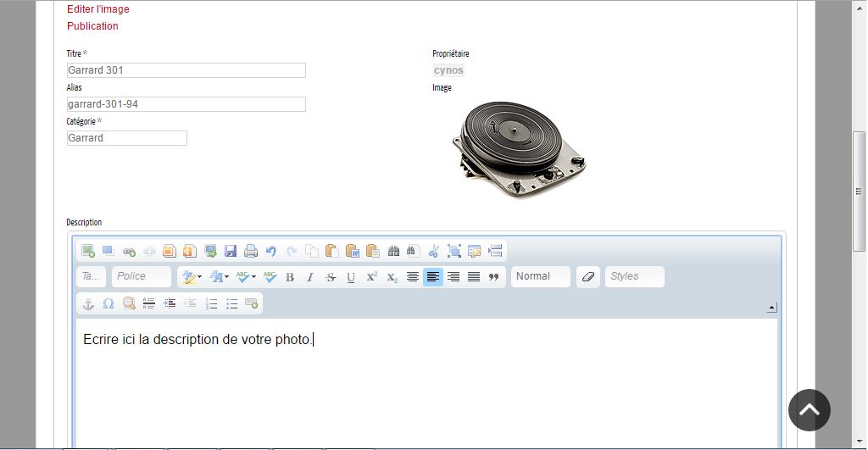This screenshot has width=868, height=450.
Task: Toggle bold formatting
Action: 290,276
